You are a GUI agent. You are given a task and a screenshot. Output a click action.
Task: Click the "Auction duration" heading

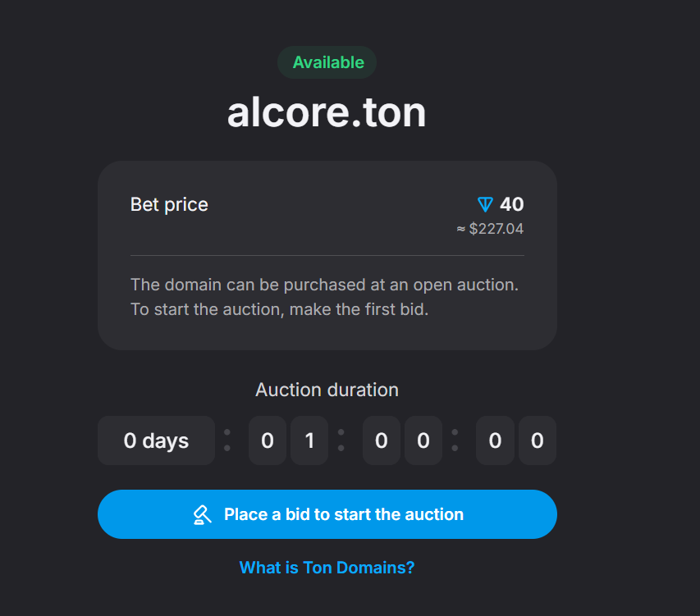coord(327,390)
